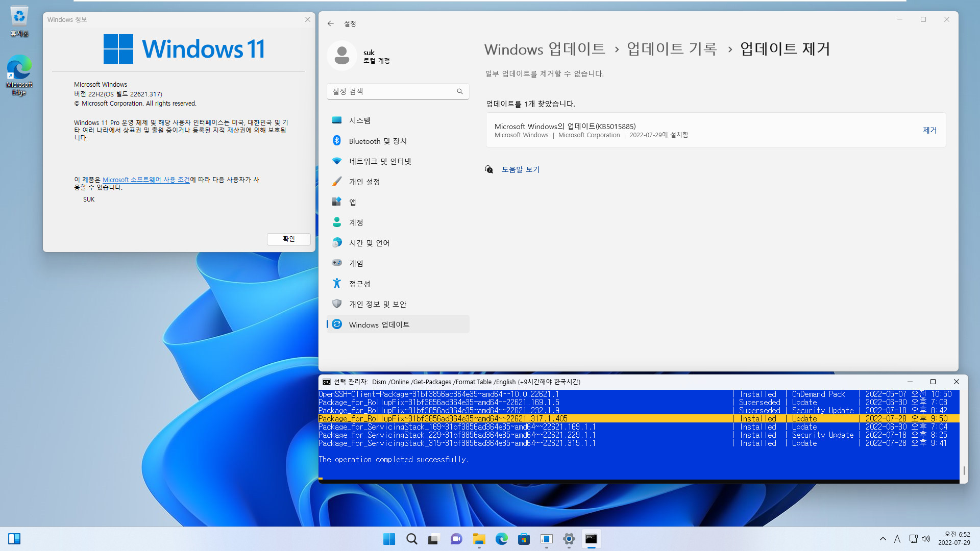Go to 업데이트 기록 breadcrumb
This screenshot has height=551, width=980.
pos(672,49)
